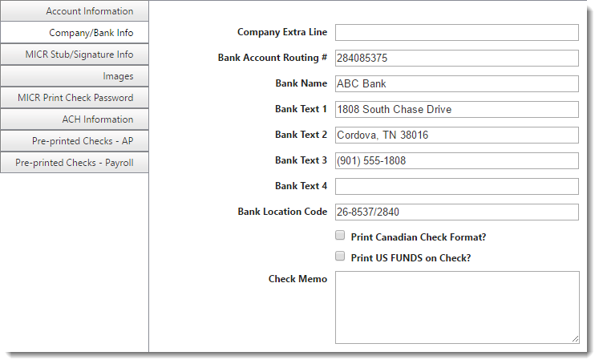
Task: Click into the Bank Name field
Action: (x=456, y=83)
